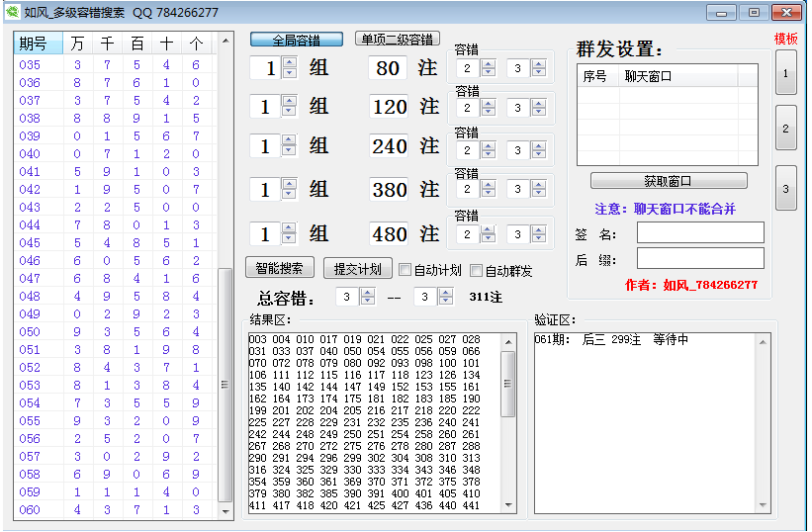Click the 全局容错 button
This screenshot has width=812, height=532.
[x=296, y=40]
